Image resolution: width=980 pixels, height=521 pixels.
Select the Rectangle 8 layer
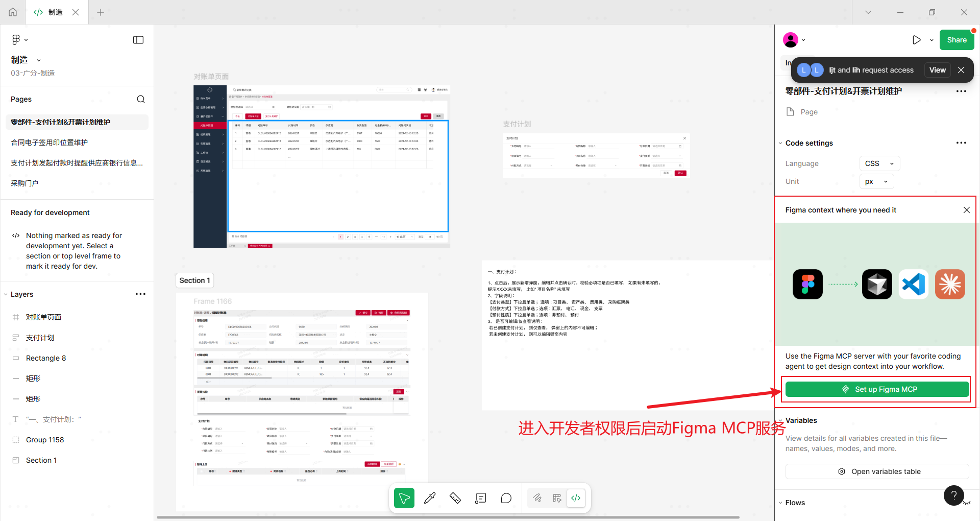(46, 358)
